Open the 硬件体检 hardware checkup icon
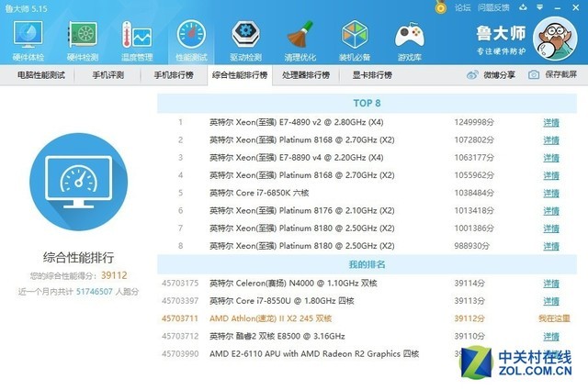Image resolution: width=588 pixels, height=390 pixels. click(28, 40)
